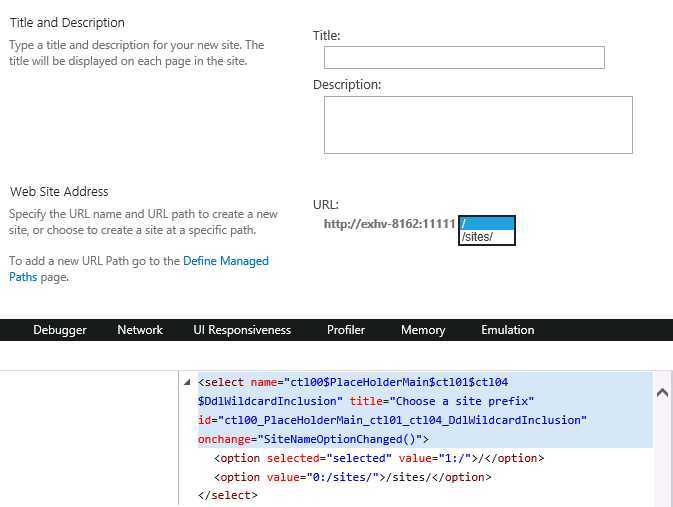Click the "Web Site Address" heading
This screenshot has height=507, width=673.
click(59, 191)
